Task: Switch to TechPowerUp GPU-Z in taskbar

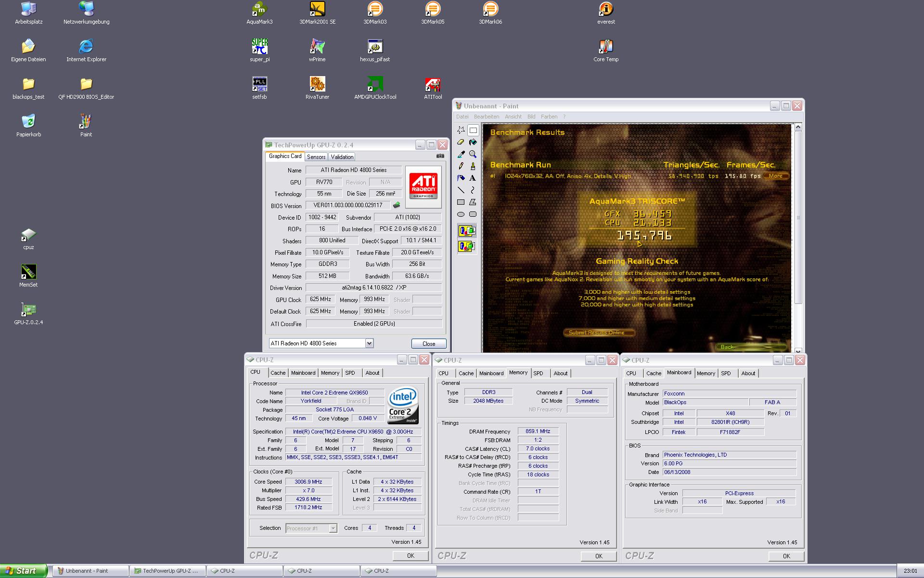Action: [x=167, y=571]
